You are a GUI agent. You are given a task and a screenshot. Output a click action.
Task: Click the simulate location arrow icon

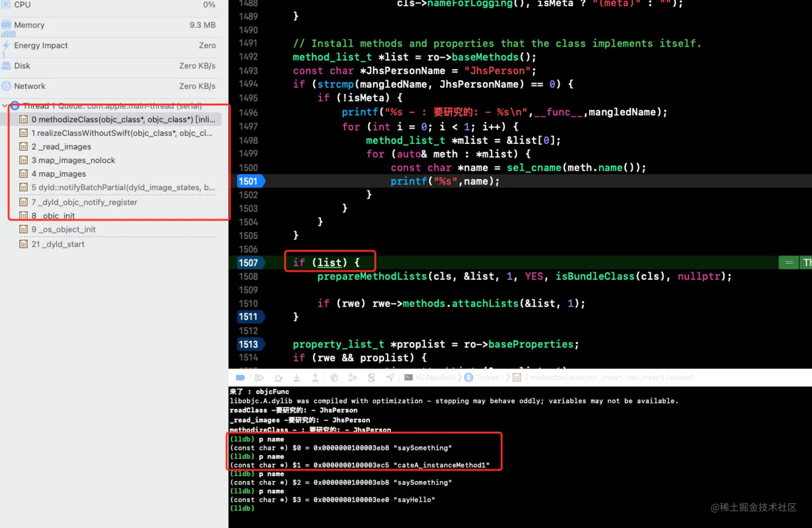pos(390,378)
